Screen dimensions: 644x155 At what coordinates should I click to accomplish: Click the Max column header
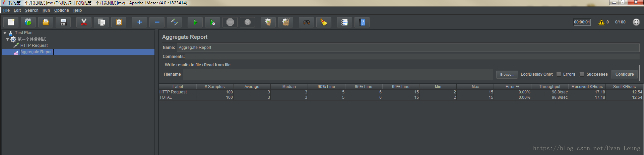point(475,87)
